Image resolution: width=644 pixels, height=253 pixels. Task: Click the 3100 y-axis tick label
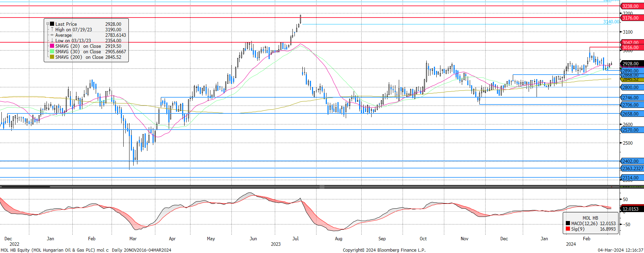[x=627, y=32]
